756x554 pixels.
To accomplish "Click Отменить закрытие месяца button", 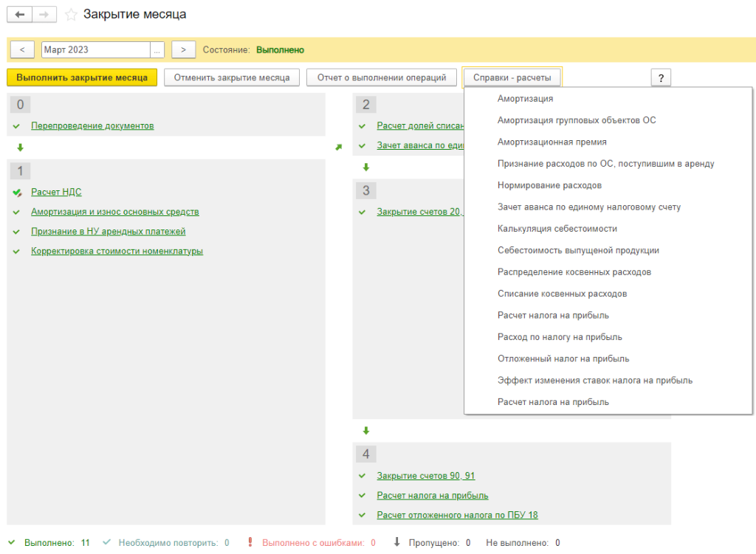I will click(x=231, y=77).
